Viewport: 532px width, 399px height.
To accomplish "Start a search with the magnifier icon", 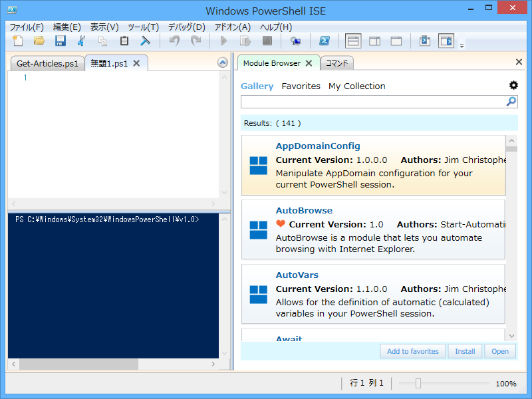I will (x=511, y=101).
